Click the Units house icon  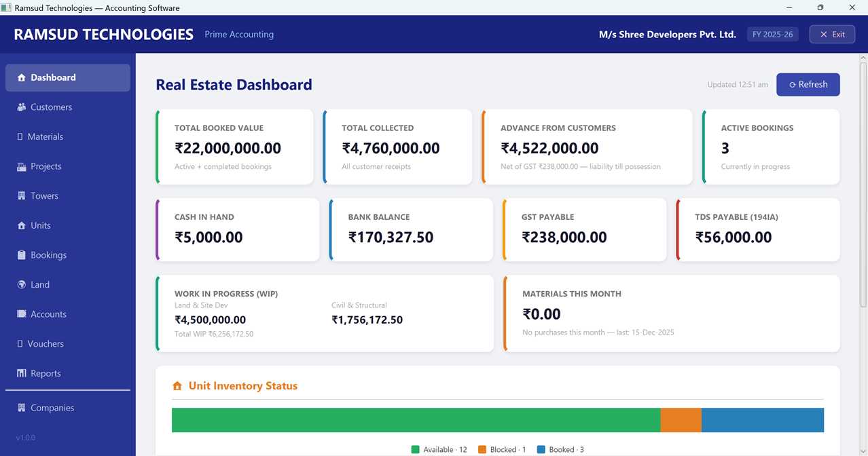point(21,225)
